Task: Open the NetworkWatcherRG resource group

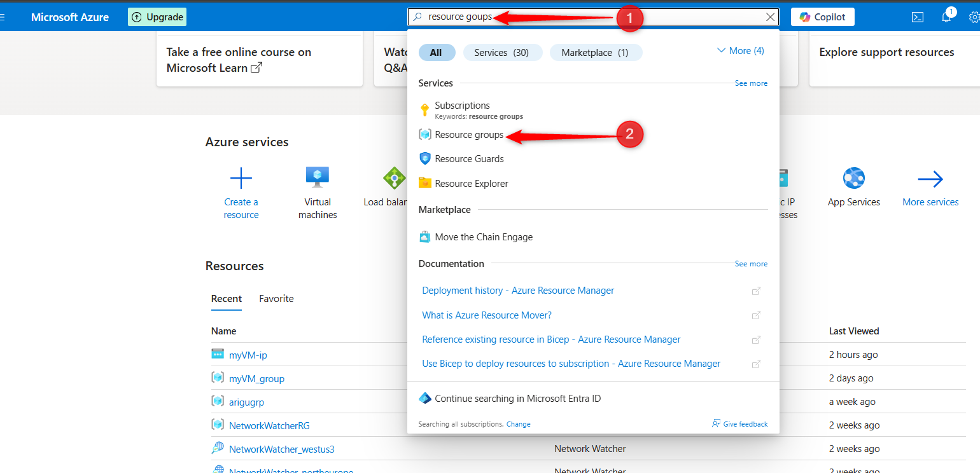Action: (269, 426)
